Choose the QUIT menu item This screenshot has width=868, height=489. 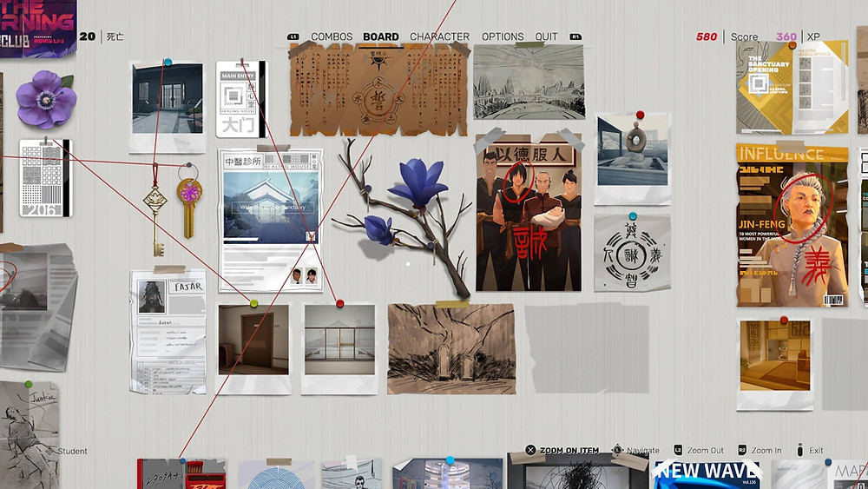click(x=546, y=36)
